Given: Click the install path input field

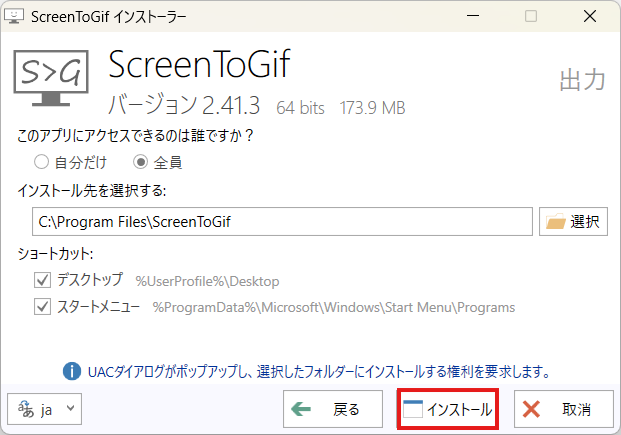Looking at the screenshot, I should [282, 221].
